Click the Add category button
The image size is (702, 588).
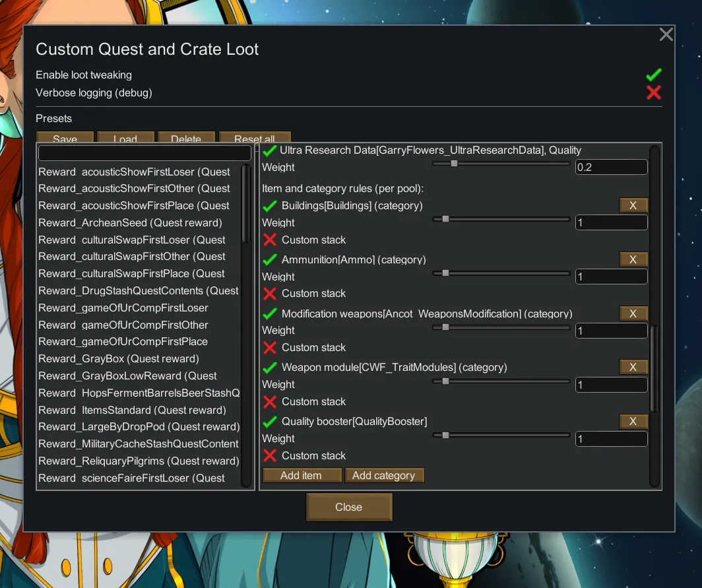point(384,475)
